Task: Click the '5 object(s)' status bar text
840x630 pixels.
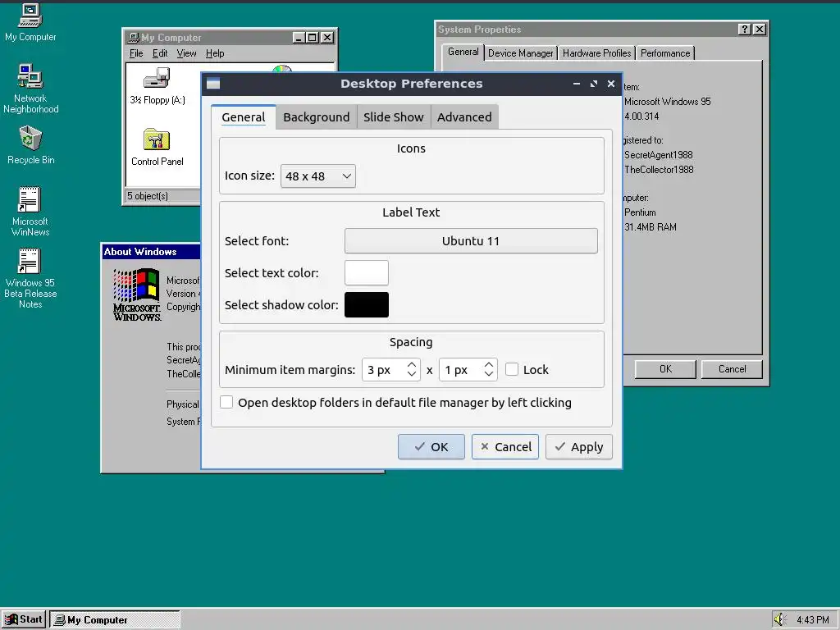Action: (x=148, y=196)
